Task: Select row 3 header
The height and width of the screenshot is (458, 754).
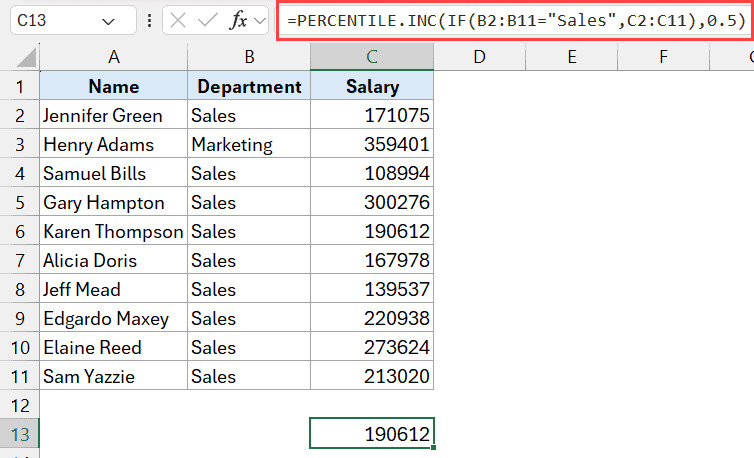Action: [x=19, y=145]
